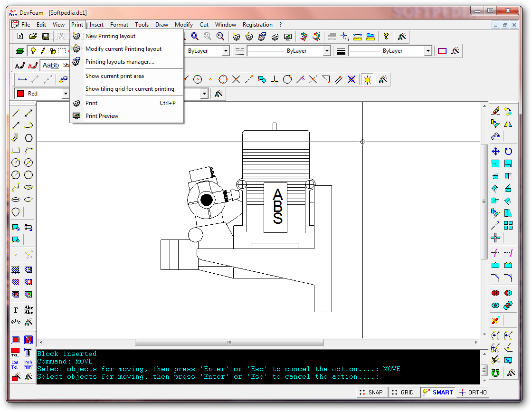532x412 pixels.
Task: Click the red color swatch
Action: click(20, 94)
